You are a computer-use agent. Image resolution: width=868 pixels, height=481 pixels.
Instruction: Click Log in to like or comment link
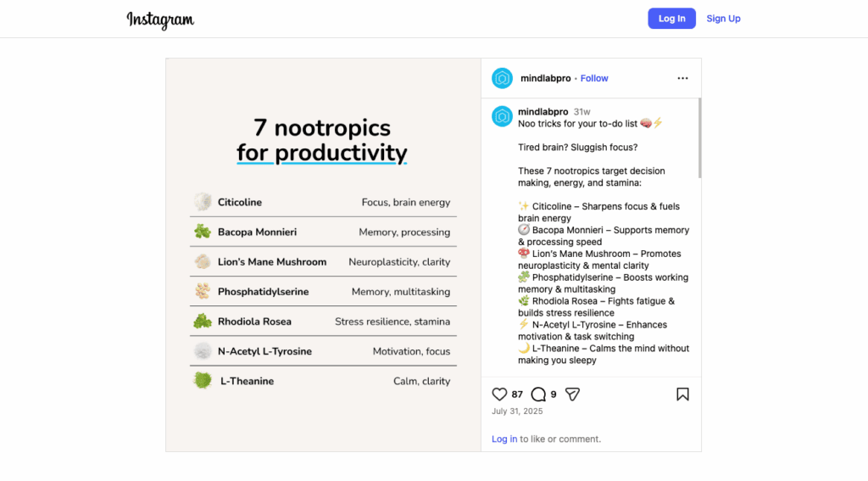(x=504, y=439)
